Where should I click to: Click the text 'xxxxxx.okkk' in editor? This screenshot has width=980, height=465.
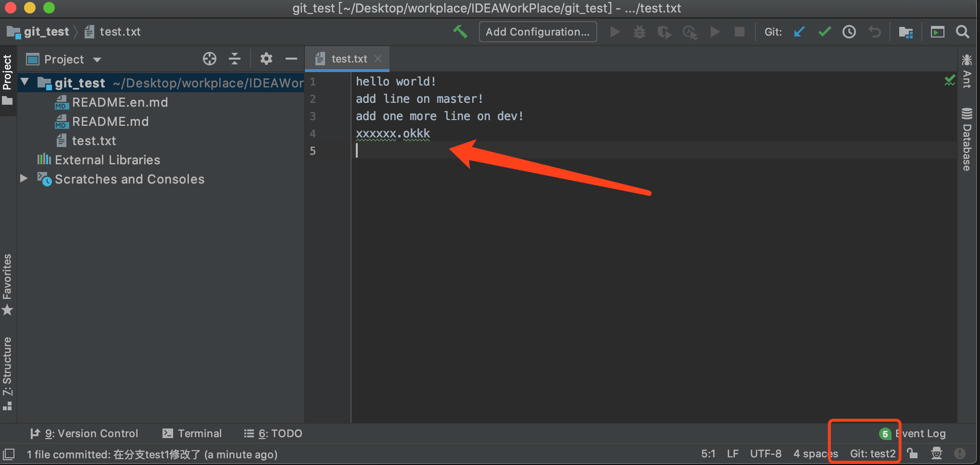point(393,133)
